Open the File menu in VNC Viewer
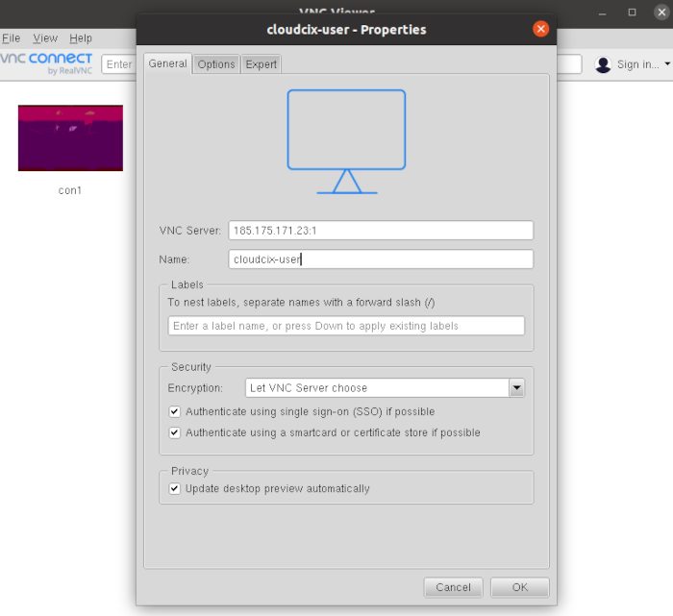This screenshot has width=673, height=616. (12, 38)
